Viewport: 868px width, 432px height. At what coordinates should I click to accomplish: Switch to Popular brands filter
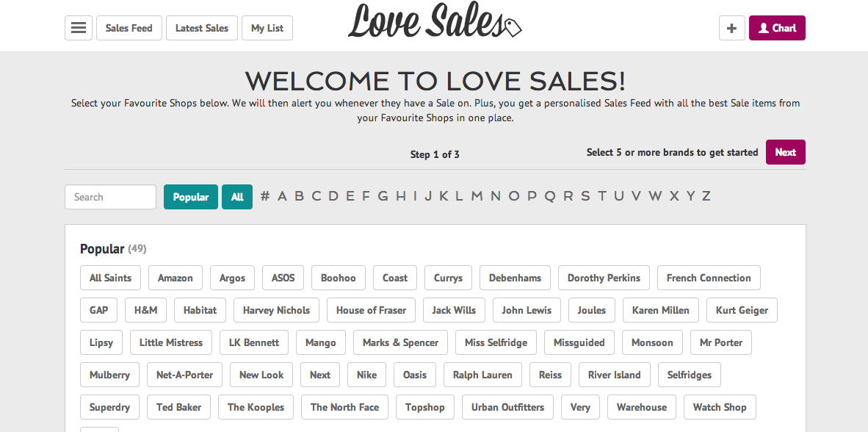pyautogui.click(x=191, y=197)
